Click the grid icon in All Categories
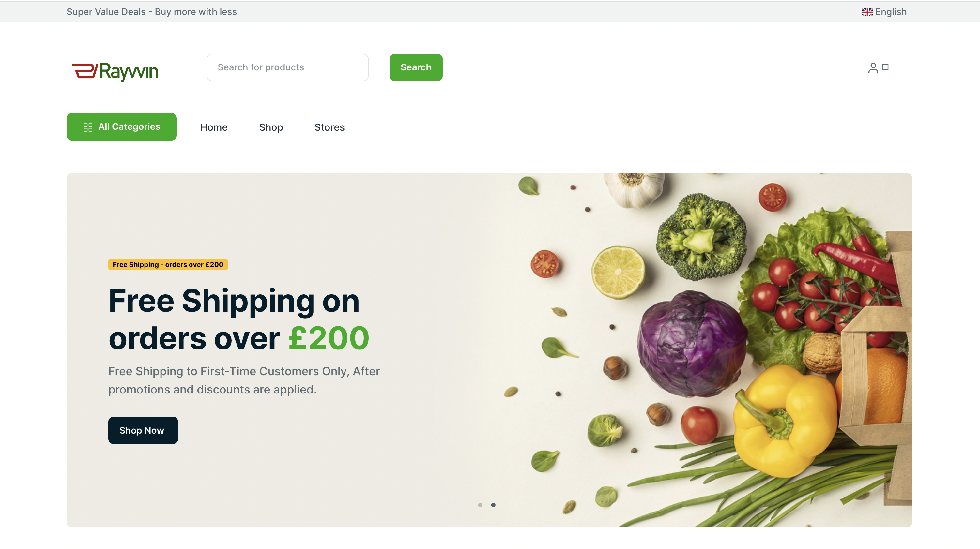 pos(88,127)
